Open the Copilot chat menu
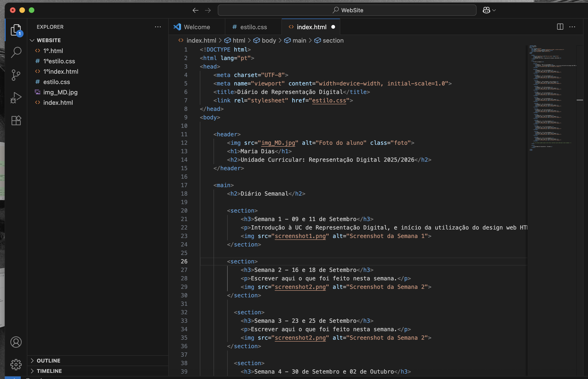588x379 pixels. 489,10
